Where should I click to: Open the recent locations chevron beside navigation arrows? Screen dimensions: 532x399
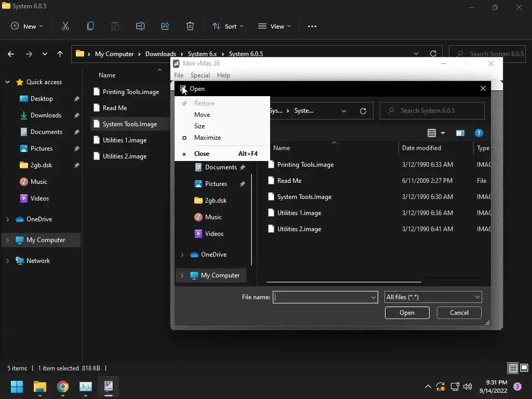pos(45,54)
